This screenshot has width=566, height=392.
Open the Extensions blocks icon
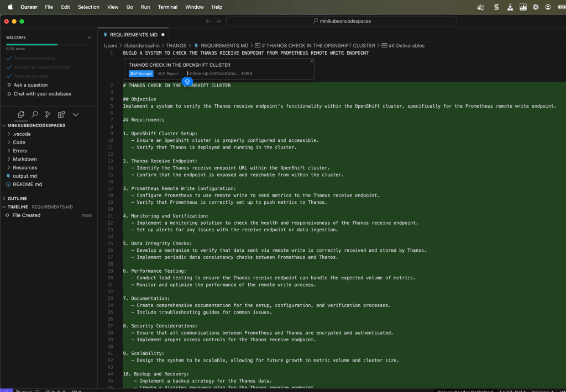(61, 114)
